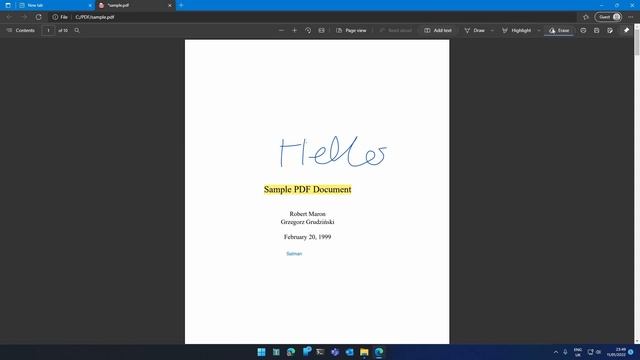Viewport: 640px width, 360px height.
Task: Toggle the pin toolbar icon
Action: pyautogui.click(x=627, y=30)
